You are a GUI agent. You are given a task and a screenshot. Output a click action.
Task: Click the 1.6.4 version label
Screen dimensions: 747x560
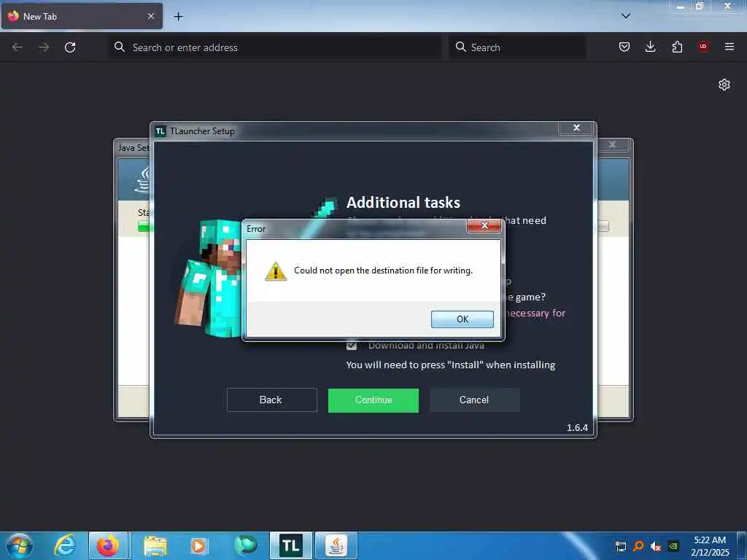(x=577, y=427)
